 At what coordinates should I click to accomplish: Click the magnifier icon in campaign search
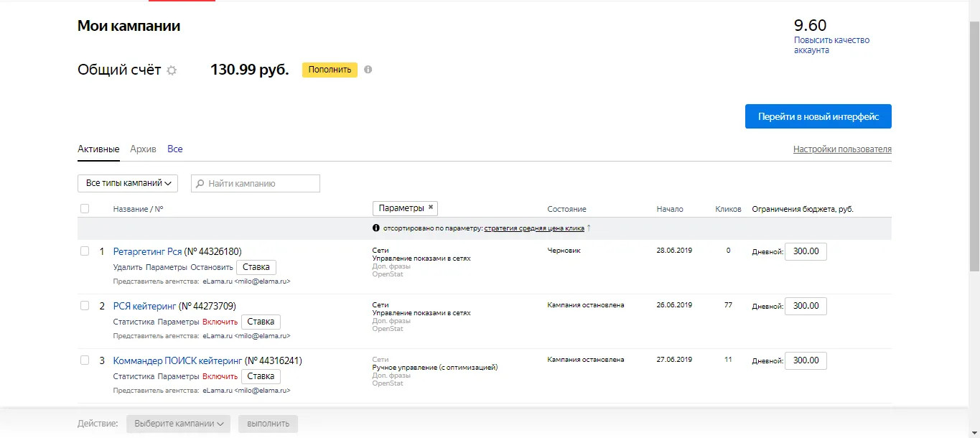click(x=200, y=184)
